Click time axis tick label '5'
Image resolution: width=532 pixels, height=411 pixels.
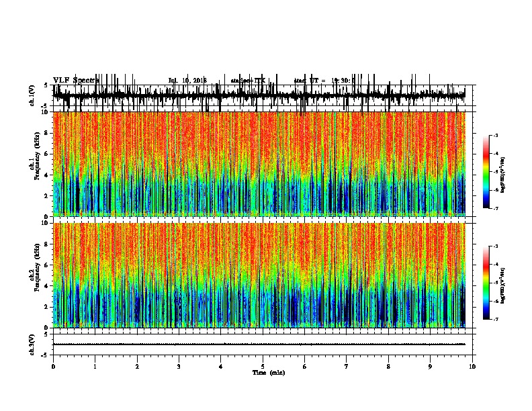[x=263, y=367]
